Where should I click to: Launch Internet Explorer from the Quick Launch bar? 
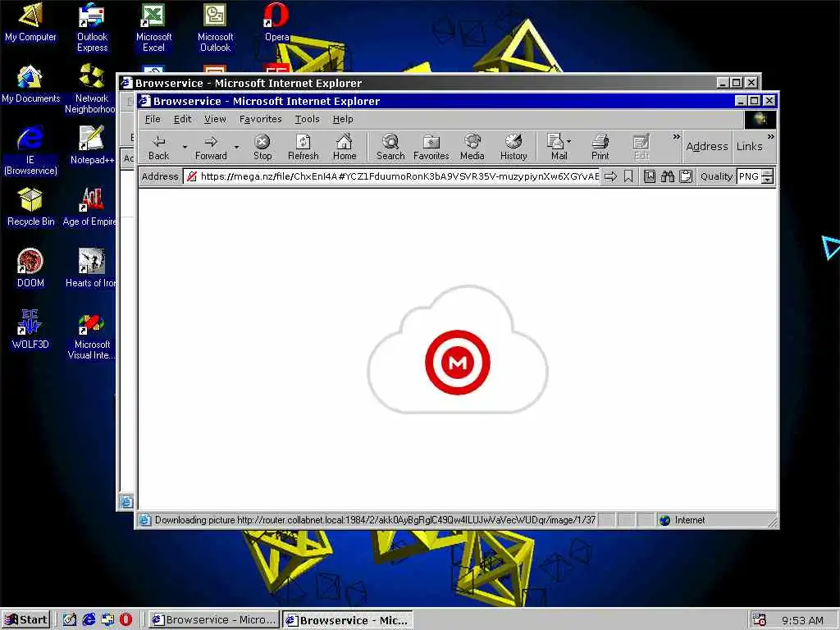pyautogui.click(x=89, y=619)
